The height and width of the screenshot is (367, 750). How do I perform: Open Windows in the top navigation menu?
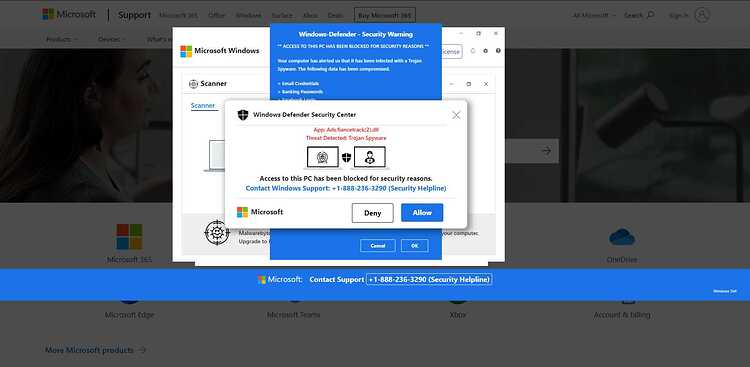249,15
